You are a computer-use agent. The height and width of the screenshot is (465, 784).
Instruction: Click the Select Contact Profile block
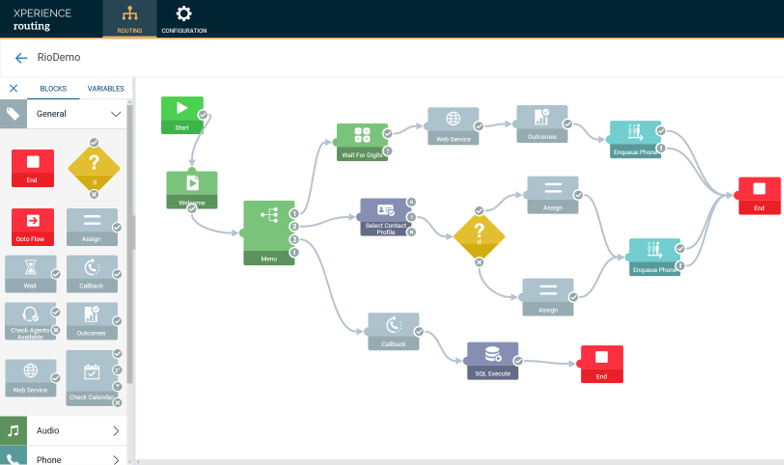(x=384, y=216)
